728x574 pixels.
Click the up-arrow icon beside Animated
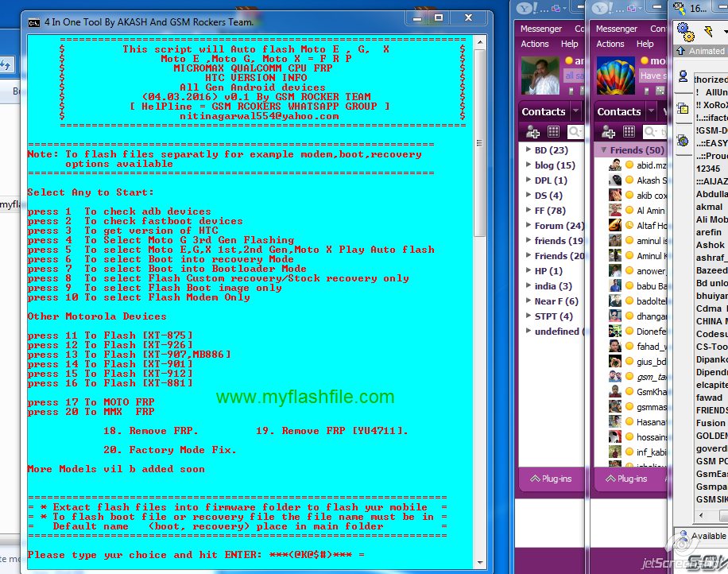pos(680,51)
